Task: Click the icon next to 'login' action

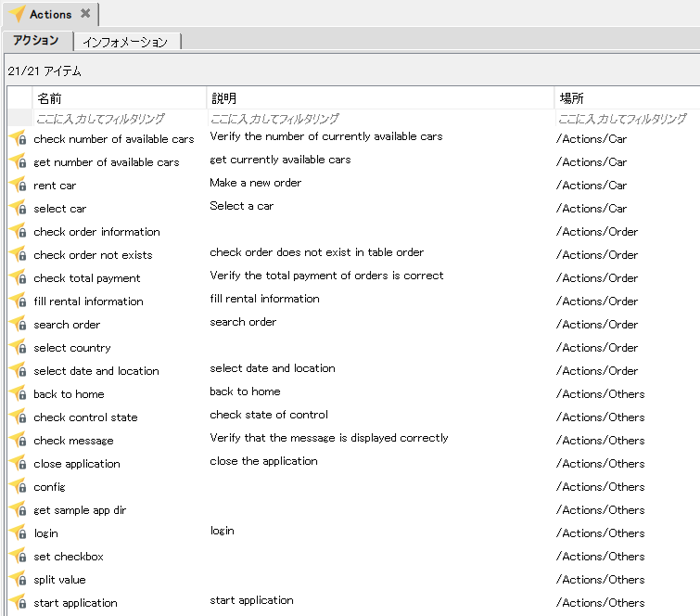Action: pyautogui.click(x=18, y=533)
